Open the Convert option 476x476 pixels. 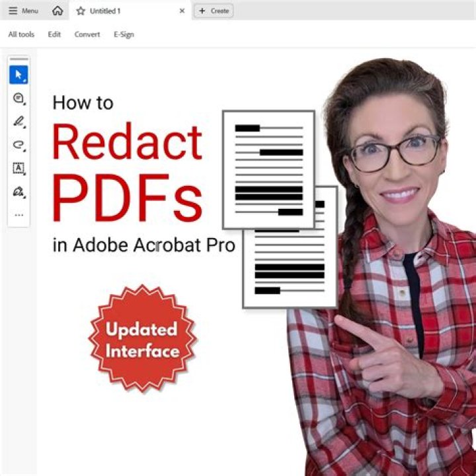click(x=87, y=34)
